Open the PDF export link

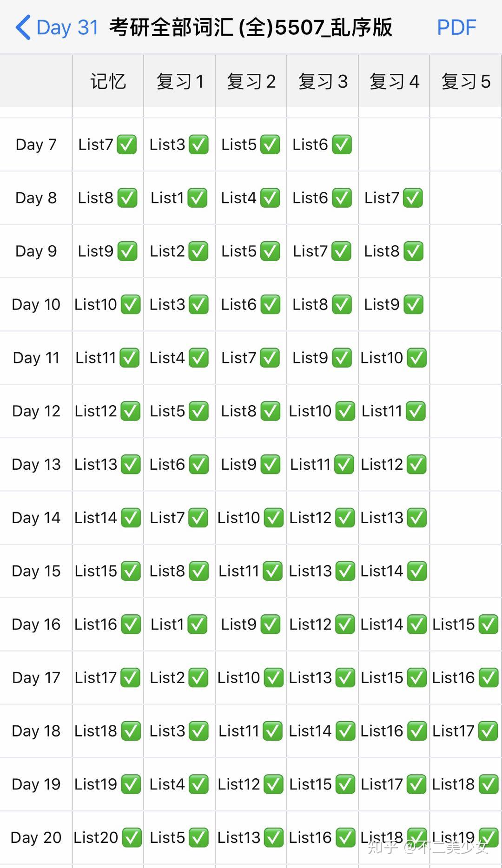point(456,27)
